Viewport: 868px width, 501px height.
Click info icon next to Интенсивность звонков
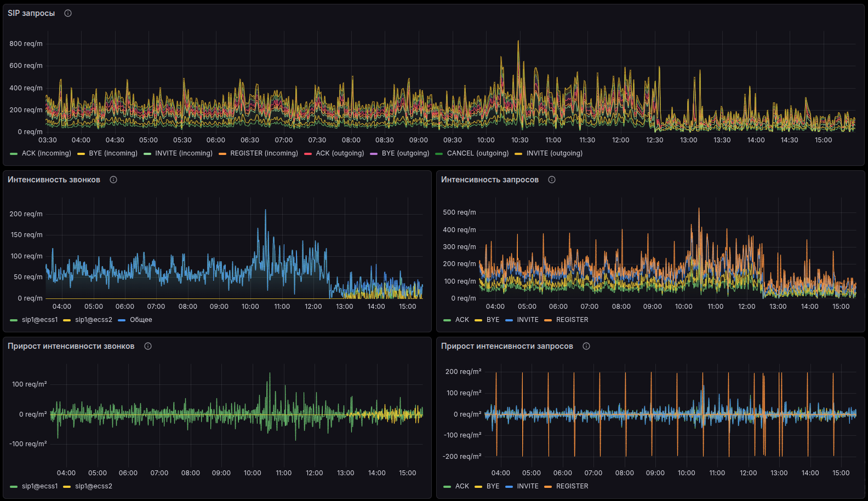click(x=113, y=180)
